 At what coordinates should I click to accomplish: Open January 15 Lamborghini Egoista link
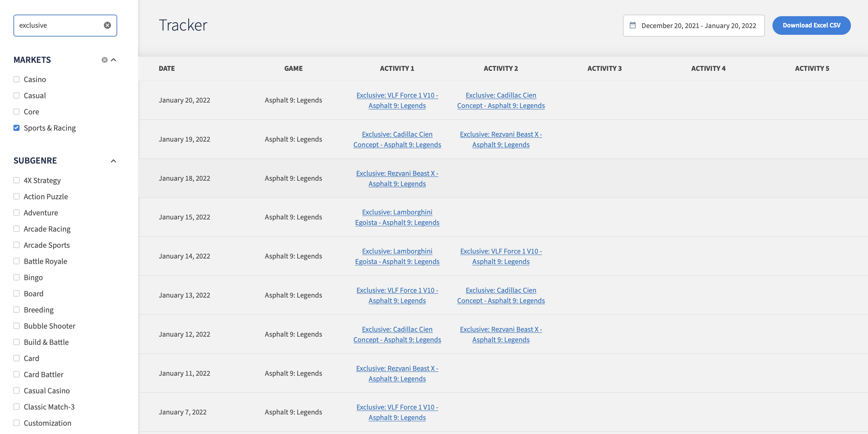pyautogui.click(x=397, y=217)
